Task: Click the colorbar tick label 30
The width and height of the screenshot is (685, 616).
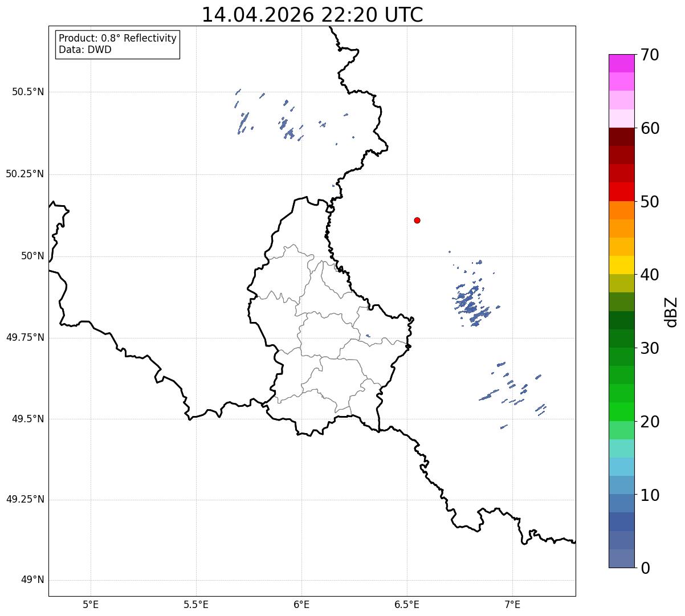Action: point(650,348)
